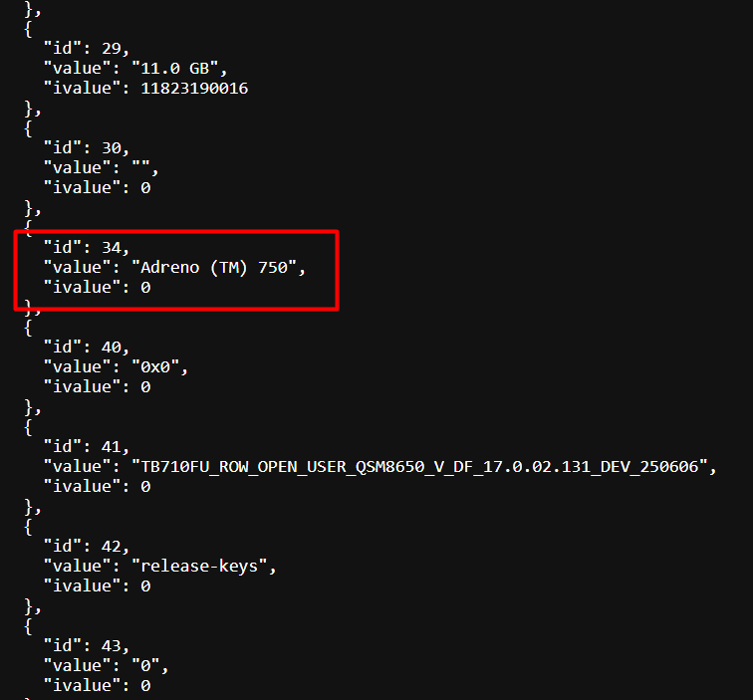Select the "release-keys" value text
Image resolution: width=753 pixels, height=700 pixels.
pyautogui.click(x=204, y=566)
